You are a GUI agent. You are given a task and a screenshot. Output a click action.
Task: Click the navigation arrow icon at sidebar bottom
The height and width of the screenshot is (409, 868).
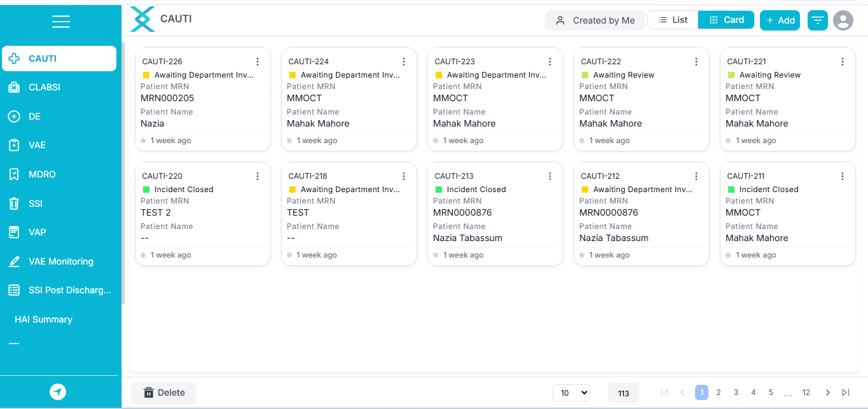click(x=58, y=392)
